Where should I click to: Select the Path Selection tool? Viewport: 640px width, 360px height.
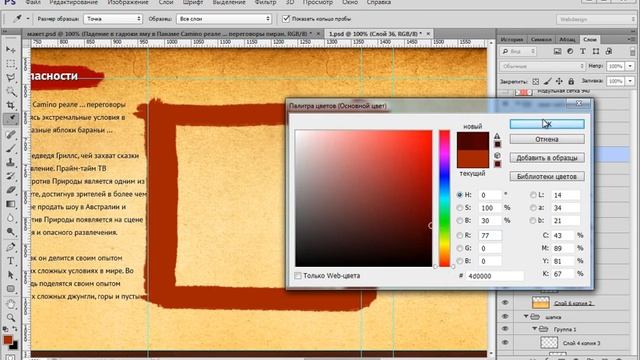click(11, 275)
